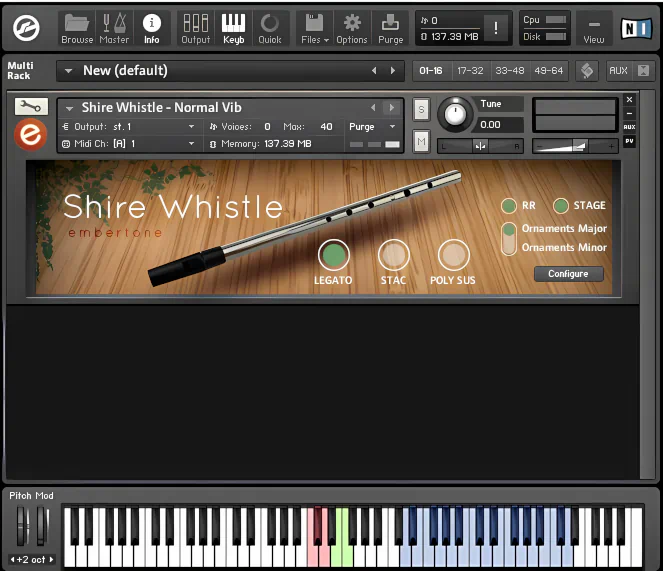Viewport: 663px width, 571px height.
Task: Switch to rack page 01-16
Action: click(x=431, y=71)
